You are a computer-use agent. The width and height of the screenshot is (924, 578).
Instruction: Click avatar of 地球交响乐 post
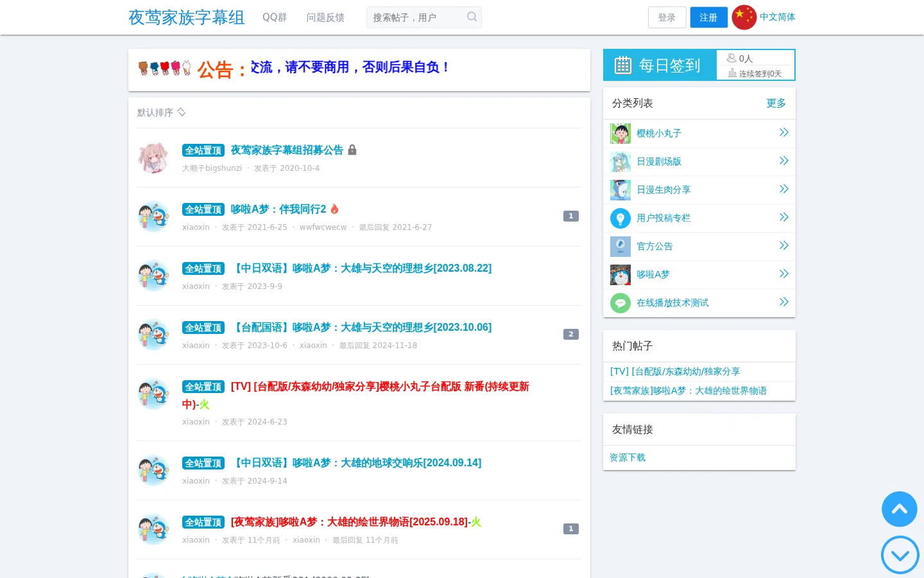pyautogui.click(x=153, y=470)
